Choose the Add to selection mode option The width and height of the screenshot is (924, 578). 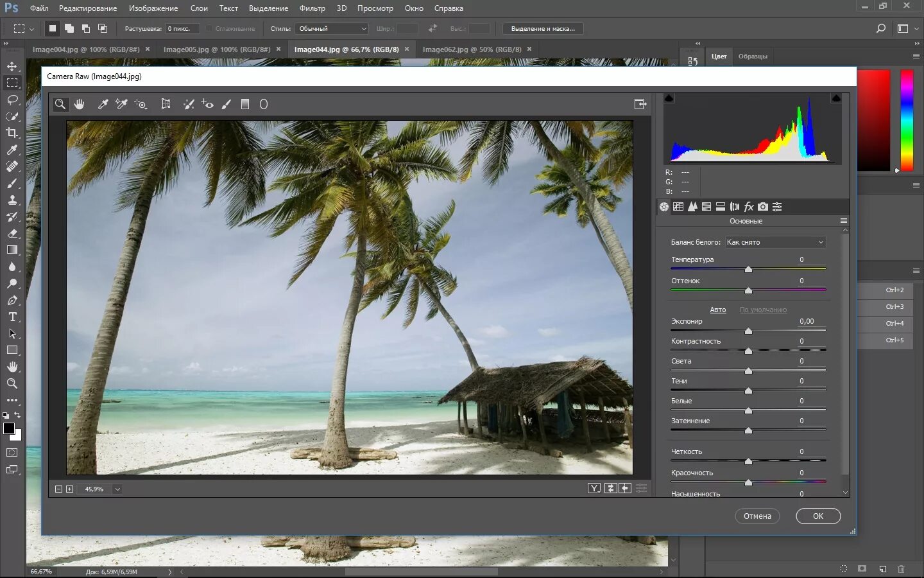69,28
